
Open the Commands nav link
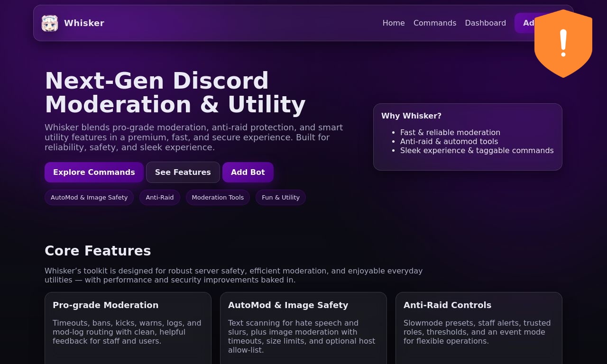435,23
